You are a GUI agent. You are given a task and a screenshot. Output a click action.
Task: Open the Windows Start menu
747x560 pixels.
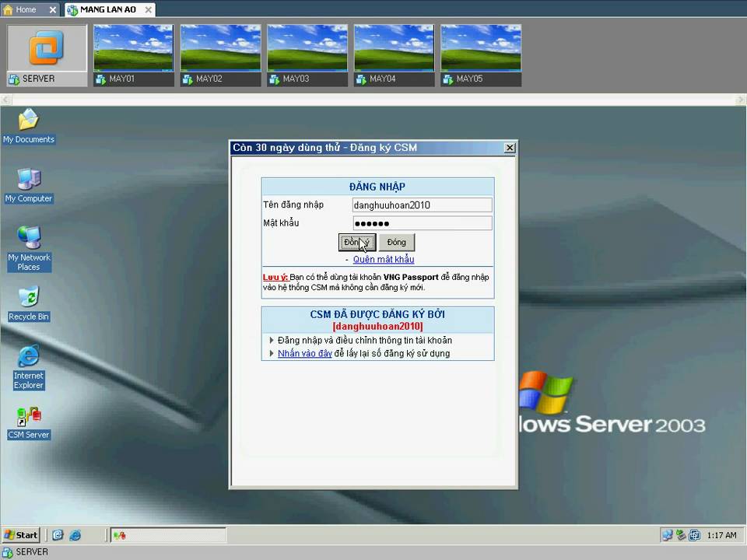21,535
